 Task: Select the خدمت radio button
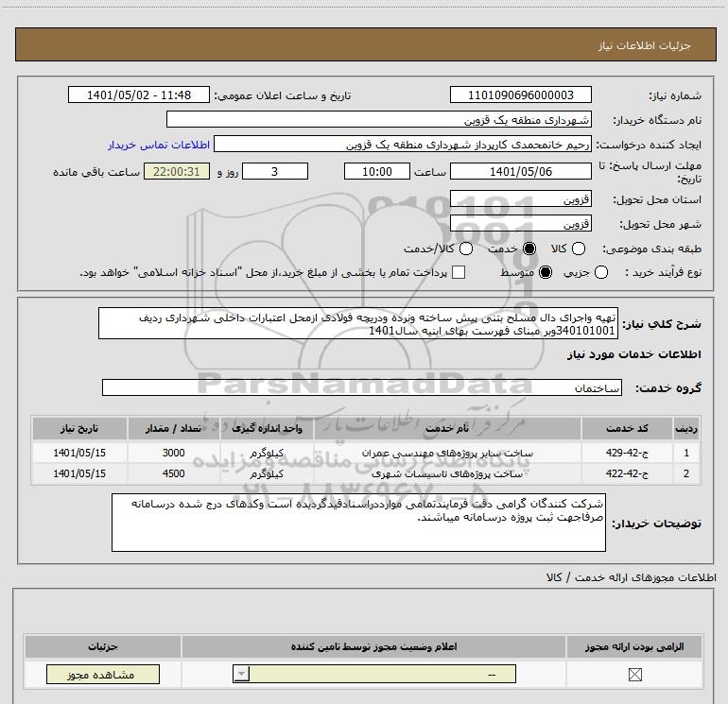529,249
